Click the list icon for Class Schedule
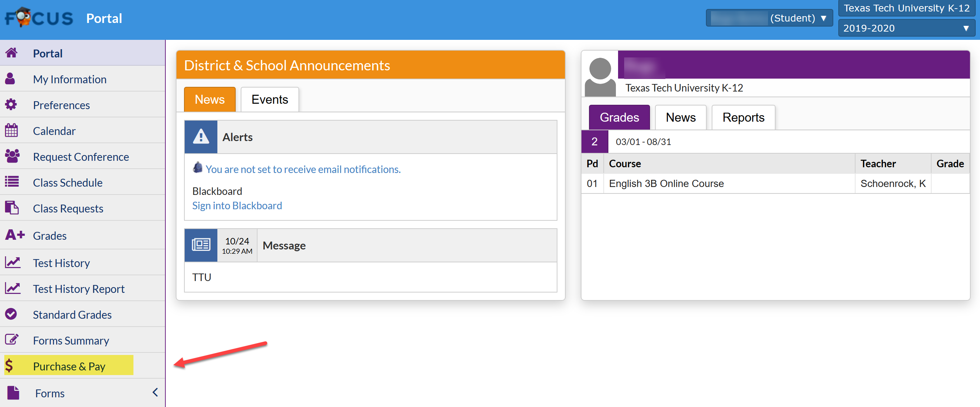Viewport: 980px width, 407px height. click(x=12, y=181)
